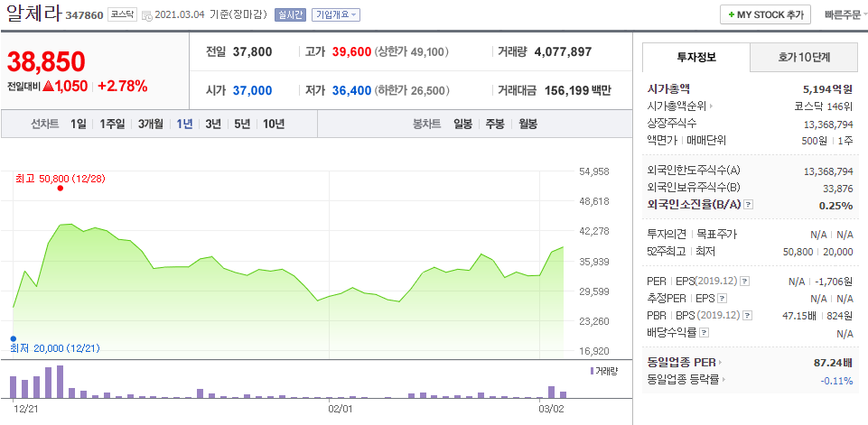Select the 3개월 line chart period
The width and height of the screenshot is (868, 425).
click(x=151, y=124)
